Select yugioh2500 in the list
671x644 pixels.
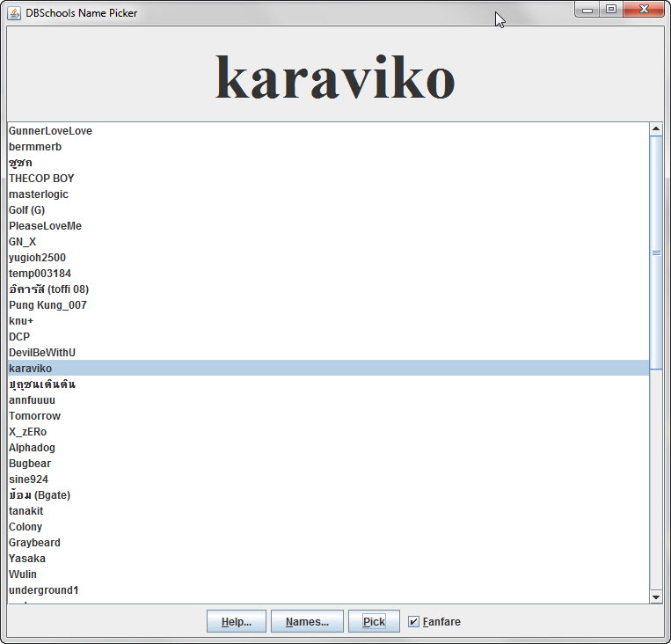click(328, 258)
